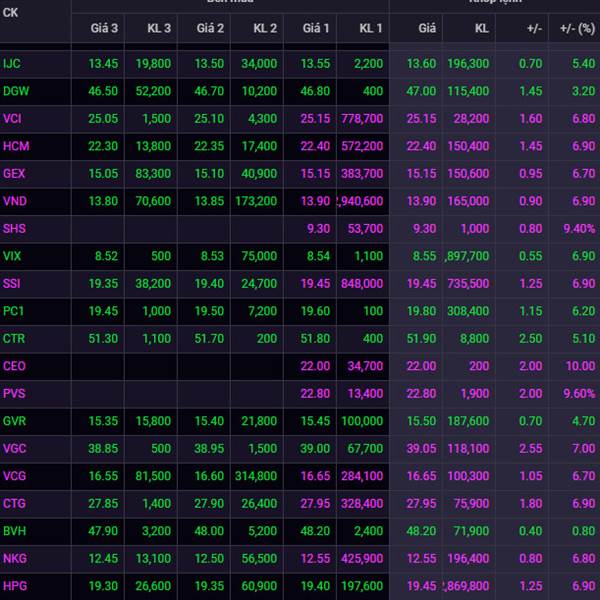The width and height of the screenshot is (600, 600).
Task: Click SHS percent change 9.40%
Action: 579,229
